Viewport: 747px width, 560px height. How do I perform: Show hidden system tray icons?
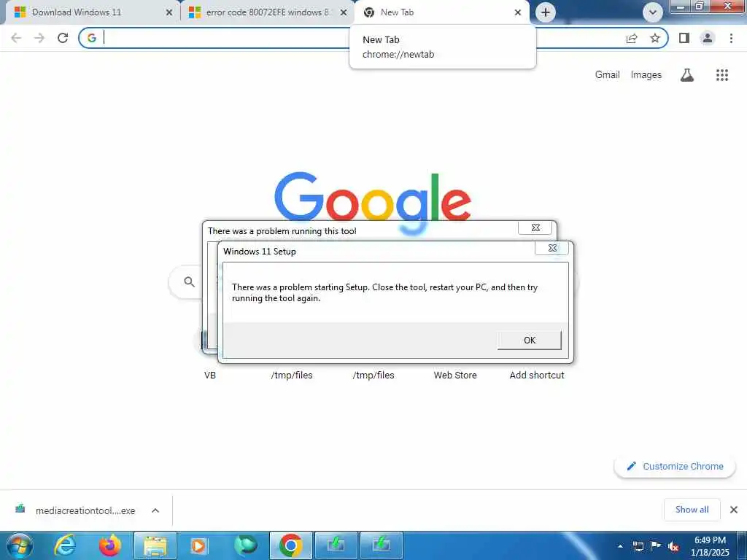(620, 546)
